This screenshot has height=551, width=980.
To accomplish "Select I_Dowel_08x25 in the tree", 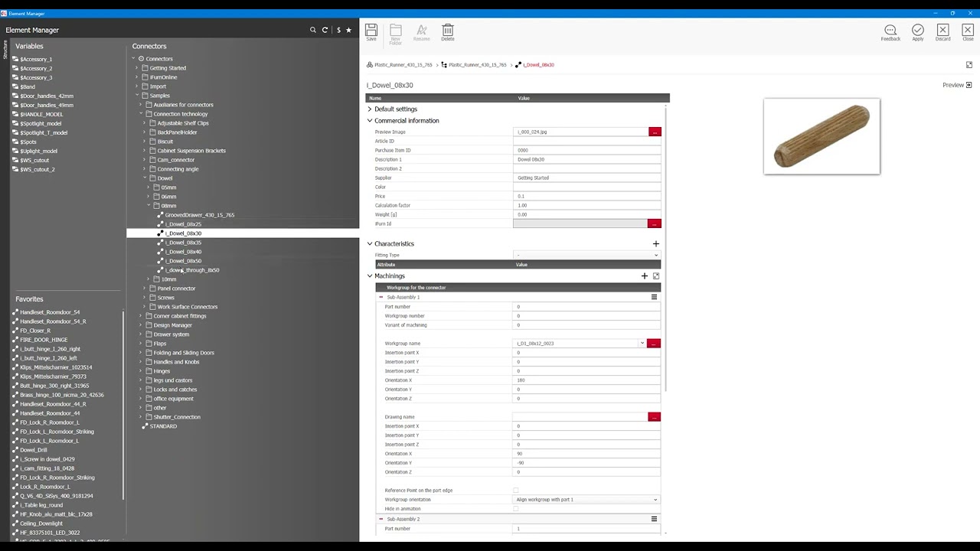I will [184, 224].
